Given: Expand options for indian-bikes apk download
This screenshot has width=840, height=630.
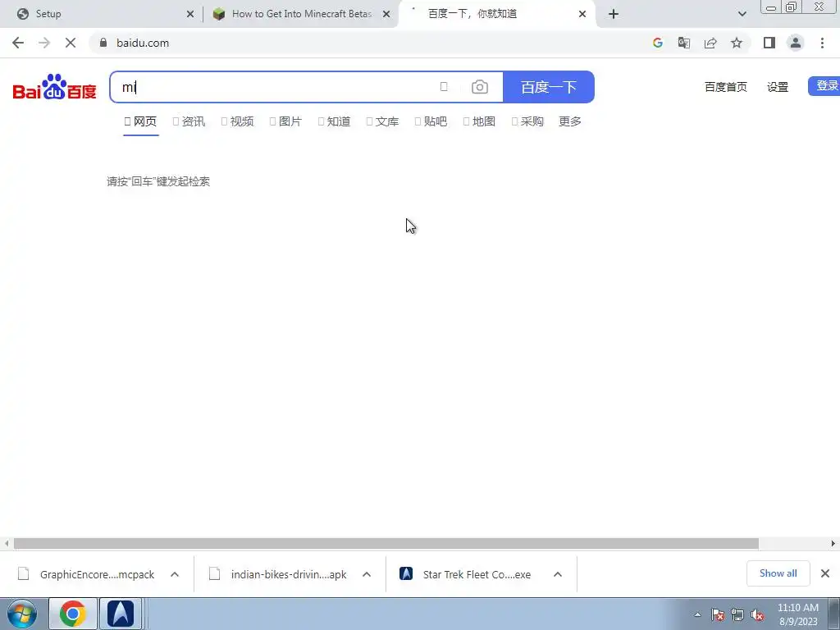Looking at the screenshot, I should [x=367, y=574].
